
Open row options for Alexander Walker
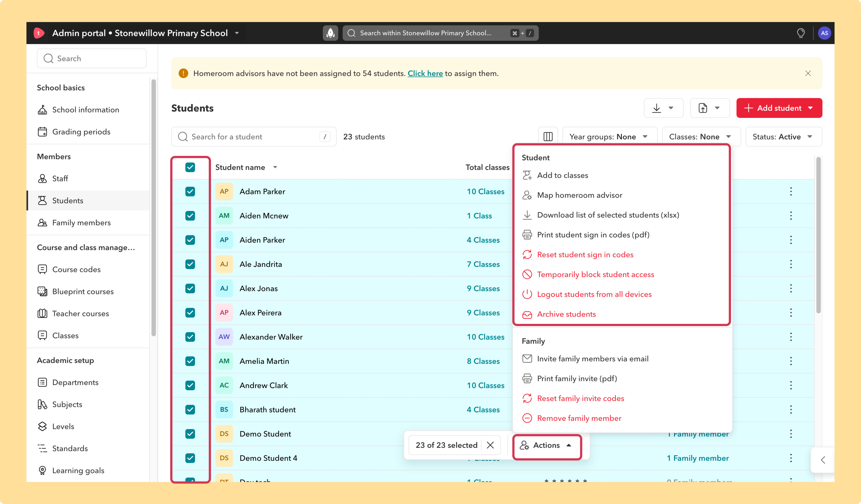coord(791,337)
